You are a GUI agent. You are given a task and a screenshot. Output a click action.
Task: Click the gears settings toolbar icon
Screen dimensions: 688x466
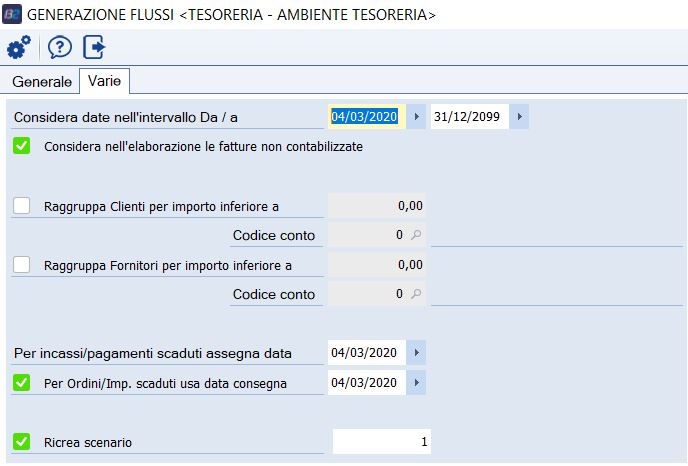18,47
